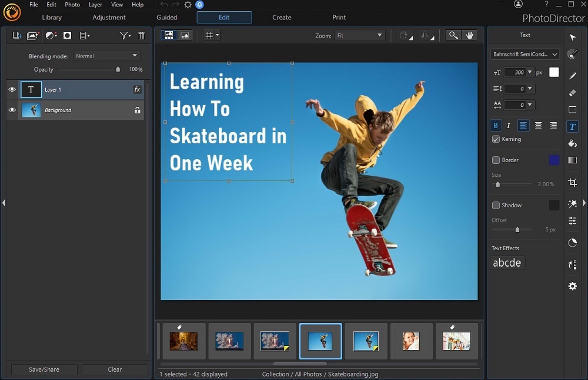Choose the Eraser tool
The image size is (588, 380).
point(573,93)
